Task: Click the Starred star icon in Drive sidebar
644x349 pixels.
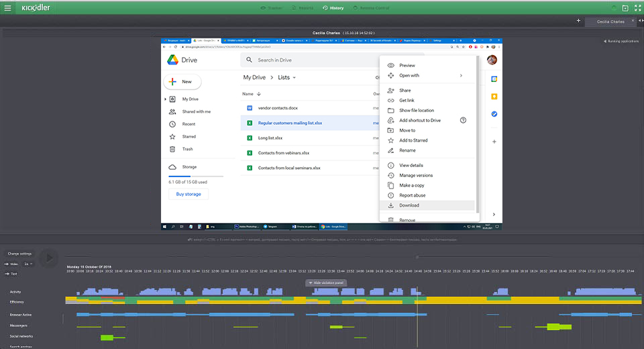Action: (x=172, y=136)
